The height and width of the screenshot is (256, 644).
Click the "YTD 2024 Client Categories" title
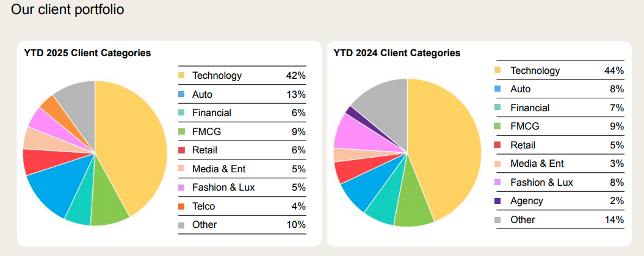pyautogui.click(x=397, y=53)
